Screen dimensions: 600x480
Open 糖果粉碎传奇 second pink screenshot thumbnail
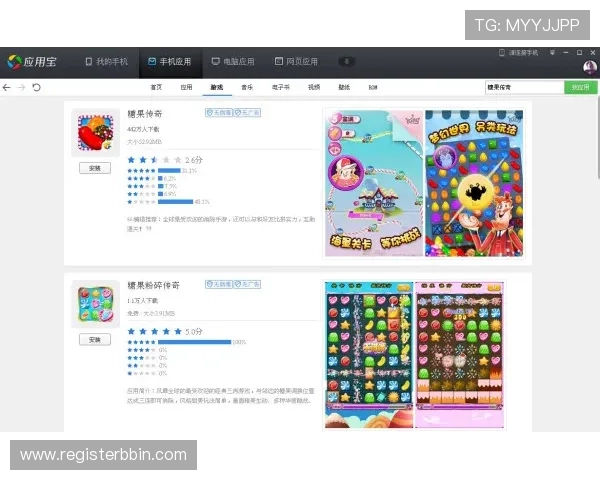(459, 355)
